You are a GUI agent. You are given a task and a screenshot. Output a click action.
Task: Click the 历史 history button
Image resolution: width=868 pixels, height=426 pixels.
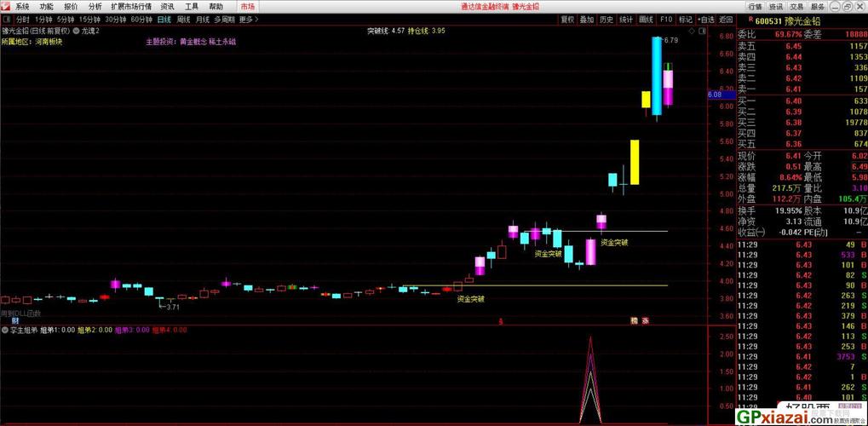click(606, 20)
